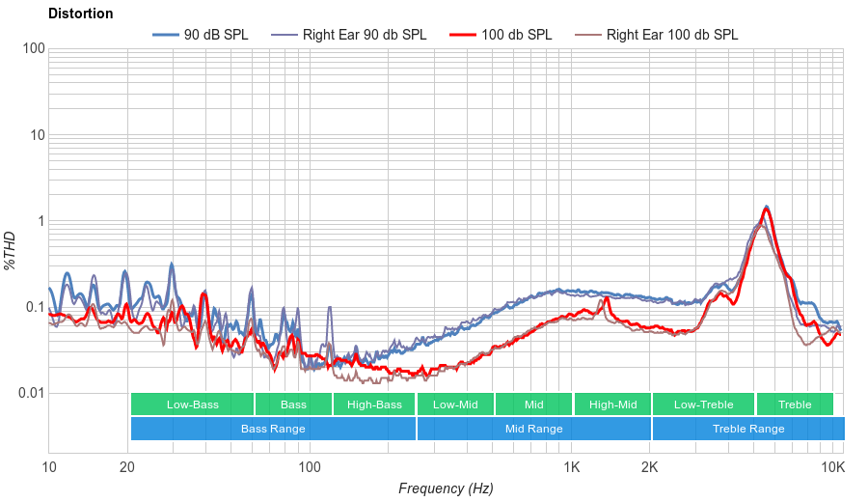
Task: Select the Low-Bass green band
Action: [x=192, y=404]
